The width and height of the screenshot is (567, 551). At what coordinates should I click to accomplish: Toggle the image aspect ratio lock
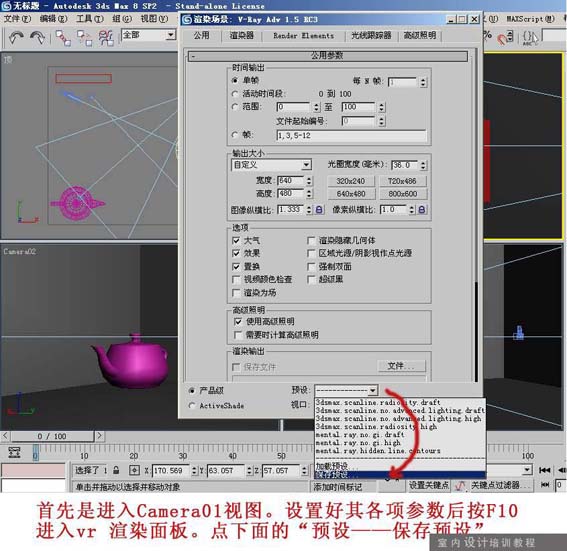click(x=319, y=210)
